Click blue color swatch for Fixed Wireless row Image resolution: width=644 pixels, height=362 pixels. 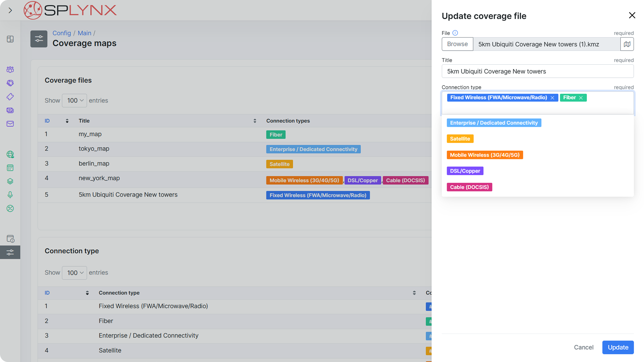[429, 307]
